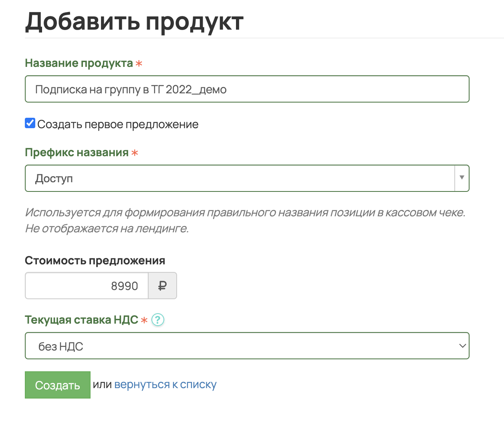Viewport: 504px width, 443px height.
Task: Focus the product name text field
Action: [247, 89]
